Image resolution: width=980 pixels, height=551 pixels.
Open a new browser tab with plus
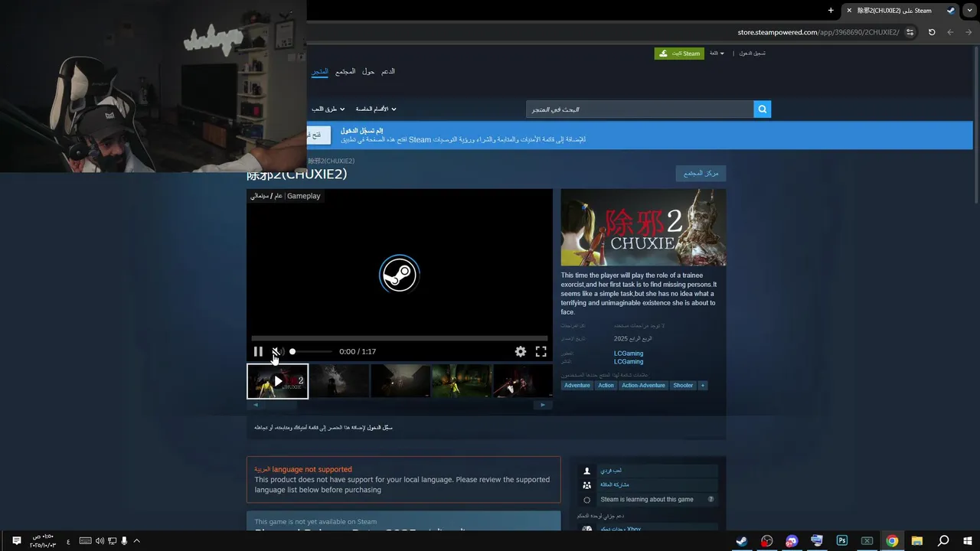pos(831,10)
